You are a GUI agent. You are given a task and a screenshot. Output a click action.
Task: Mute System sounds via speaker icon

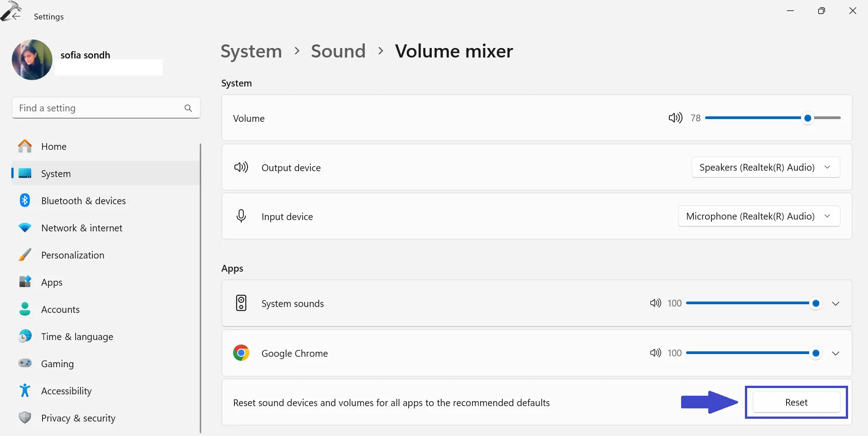click(x=655, y=303)
